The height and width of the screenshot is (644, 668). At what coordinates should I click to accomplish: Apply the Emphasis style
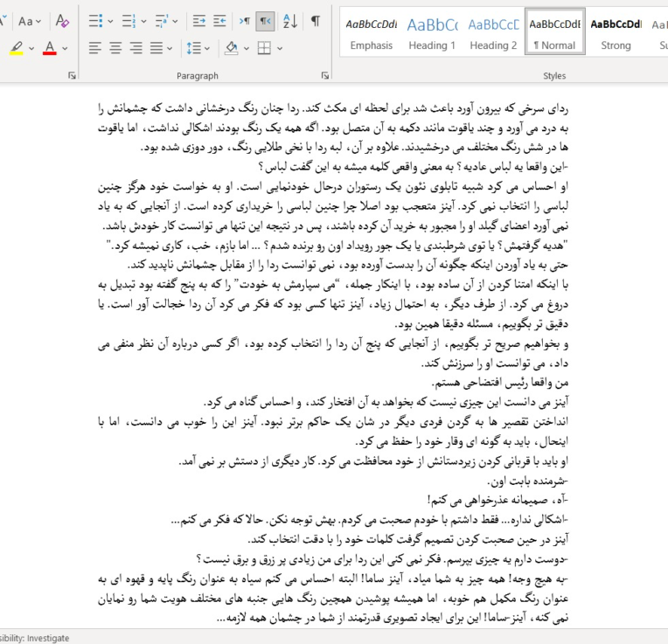[x=371, y=32]
